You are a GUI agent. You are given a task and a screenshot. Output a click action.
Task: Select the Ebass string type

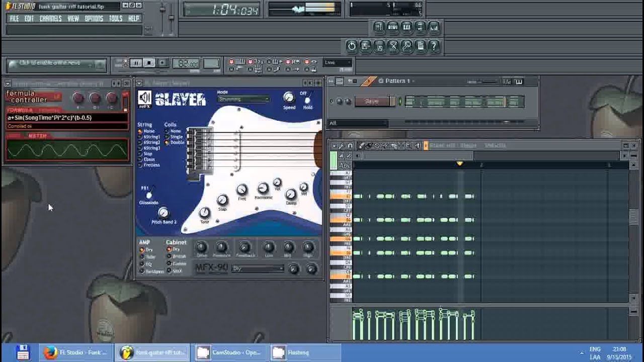(147, 159)
